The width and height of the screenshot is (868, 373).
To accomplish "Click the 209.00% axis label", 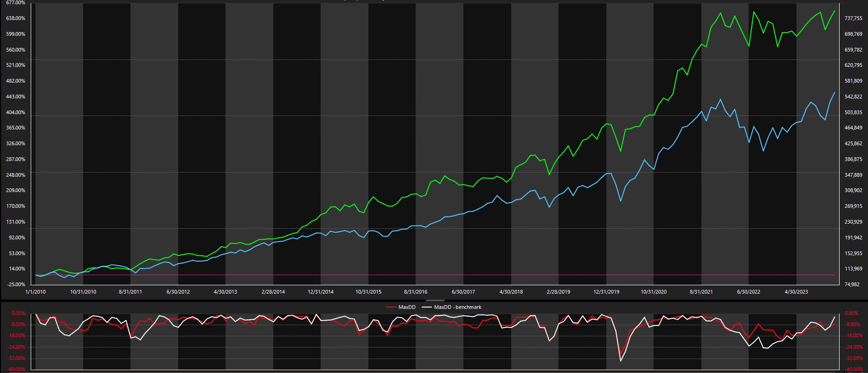I will pyautogui.click(x=16, y=190).
